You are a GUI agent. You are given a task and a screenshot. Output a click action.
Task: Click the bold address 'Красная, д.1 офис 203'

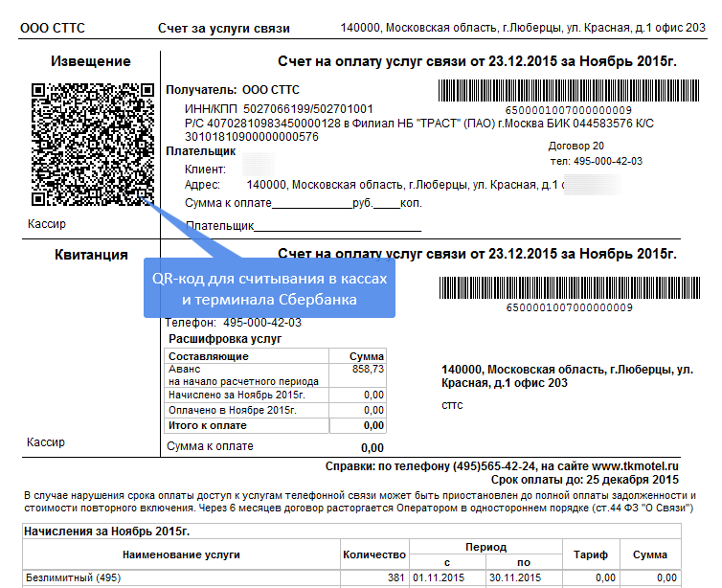pos(505,383)
